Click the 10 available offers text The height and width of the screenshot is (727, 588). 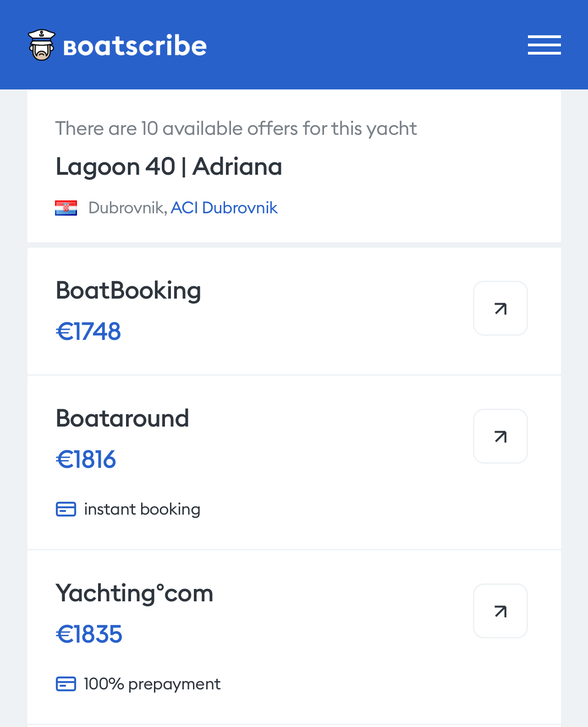236,128
